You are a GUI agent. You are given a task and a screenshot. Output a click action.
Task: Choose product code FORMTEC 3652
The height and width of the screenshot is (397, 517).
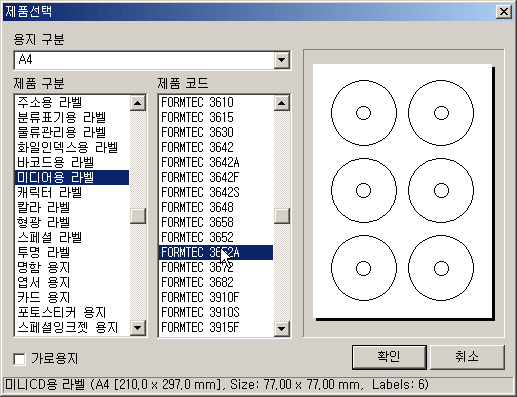pyautogui.click(x=216, y=237)
